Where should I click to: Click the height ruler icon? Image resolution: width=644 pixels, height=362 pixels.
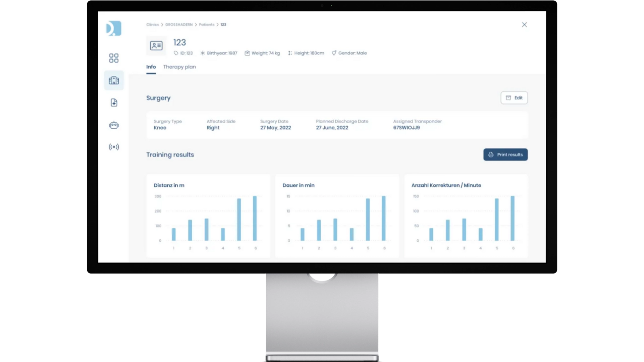[x=290, y=53]
